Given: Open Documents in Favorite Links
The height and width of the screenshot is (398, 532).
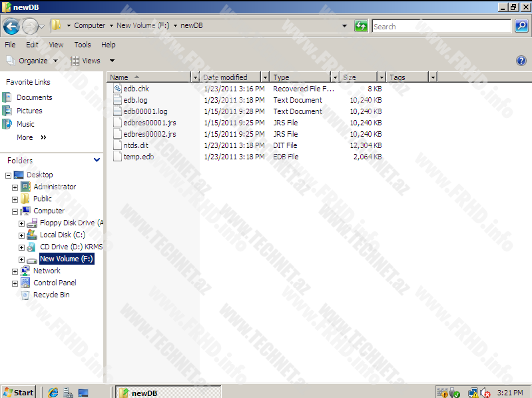Looking at the screenshot, I should click(34, 97).
